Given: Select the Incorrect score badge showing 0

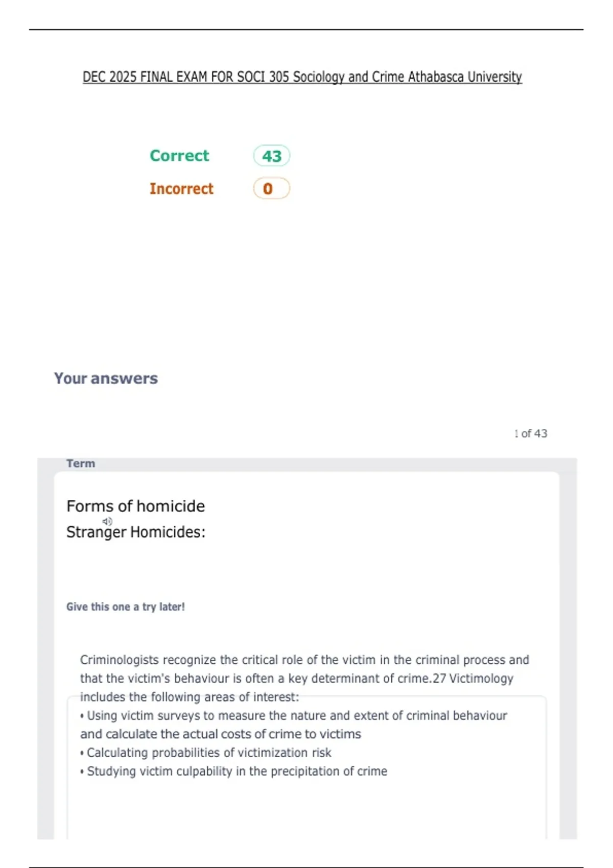Looking at the screenshot, I should pyautogui.click(x=272, y=188).
